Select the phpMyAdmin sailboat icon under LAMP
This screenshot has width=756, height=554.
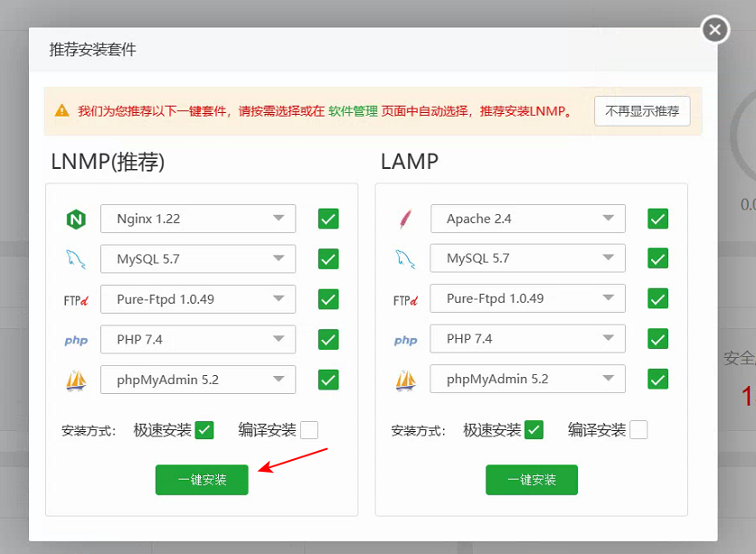coord(407,379)
